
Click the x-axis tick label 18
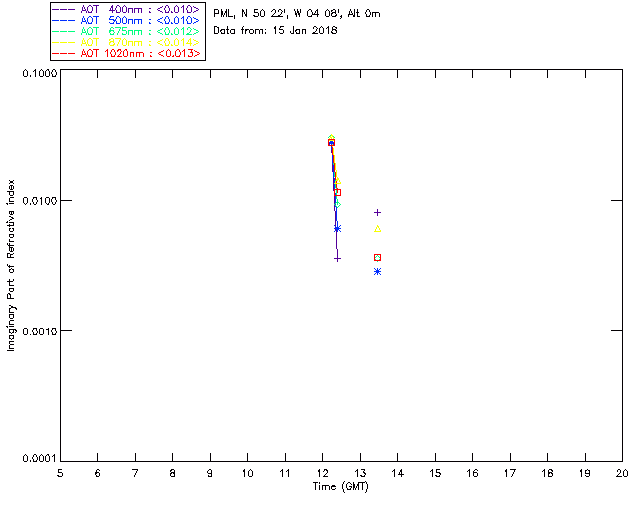pos(547,473)
